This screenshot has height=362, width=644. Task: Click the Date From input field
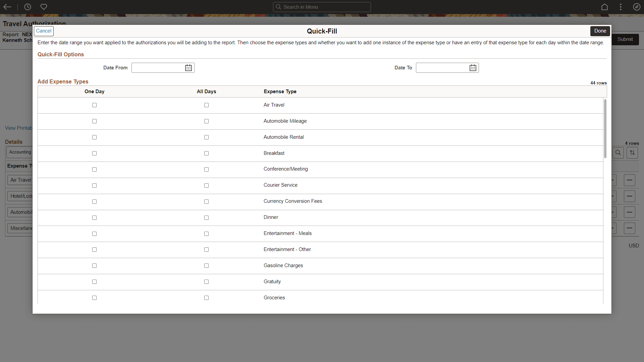coord(158,68)
